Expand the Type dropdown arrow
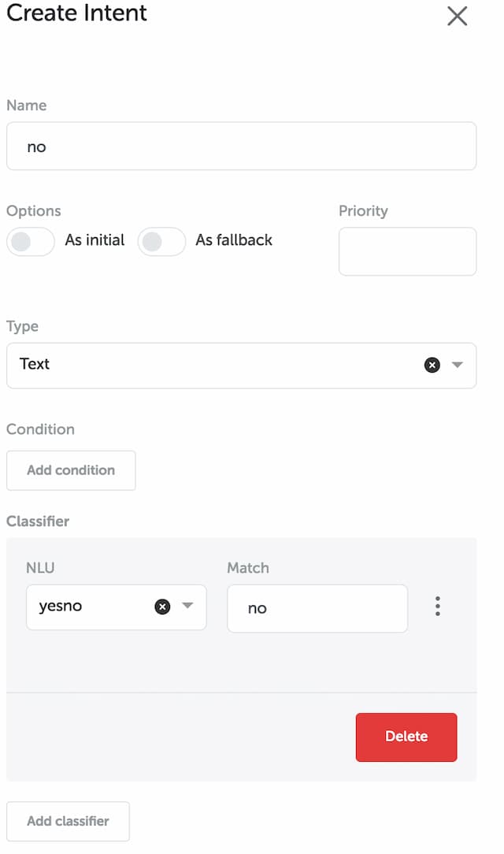This screenshot has height=854, width=504. click(458, 365)
